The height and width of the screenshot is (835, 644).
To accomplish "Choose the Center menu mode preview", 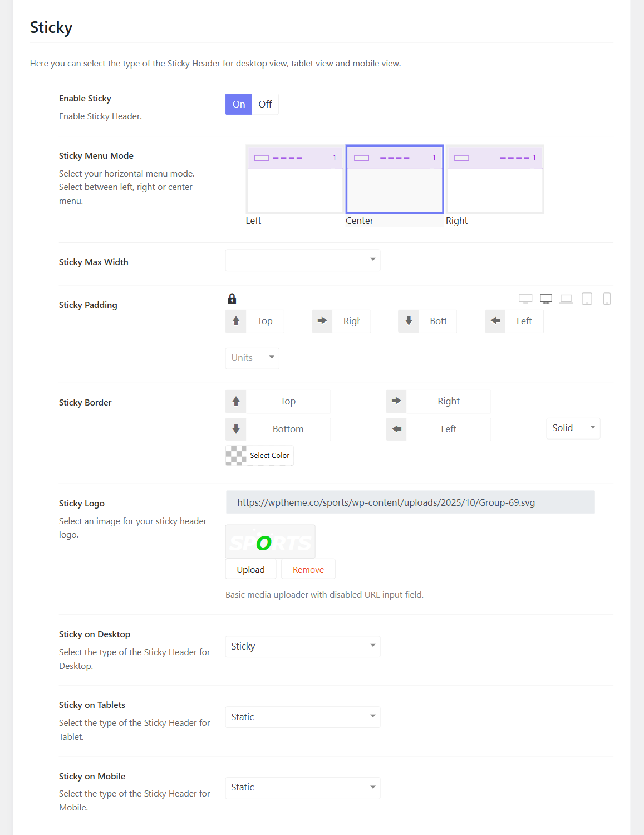I will pyautogui.click(x=394, y=179).
